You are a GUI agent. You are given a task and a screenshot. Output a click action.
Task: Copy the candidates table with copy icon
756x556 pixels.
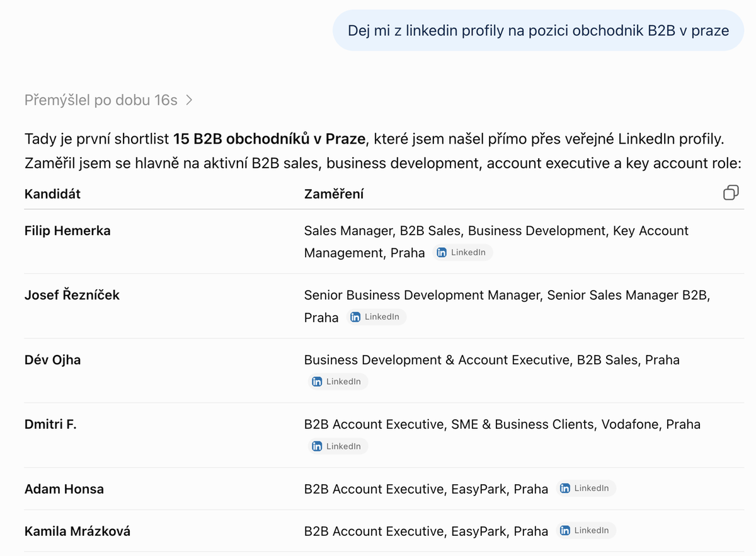click(731, 193)
